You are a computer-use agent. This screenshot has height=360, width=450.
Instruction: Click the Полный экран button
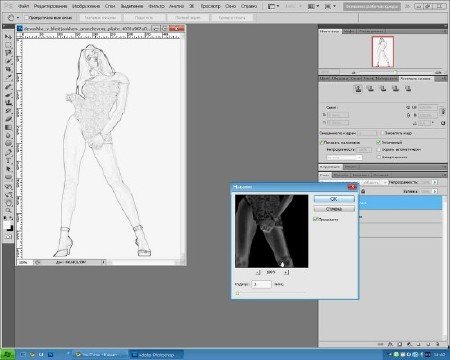(x=188, y=18)
